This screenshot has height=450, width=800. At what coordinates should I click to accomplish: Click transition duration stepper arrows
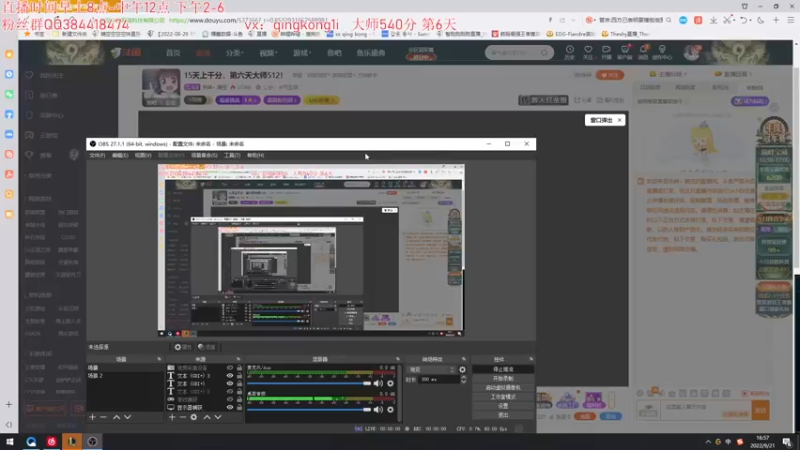[x=463, y=380]
